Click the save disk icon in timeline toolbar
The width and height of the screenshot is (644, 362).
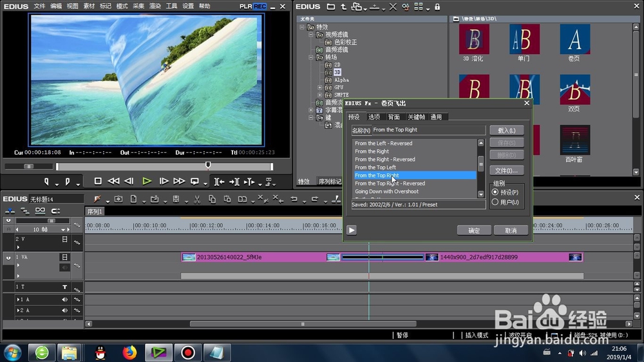175,199
